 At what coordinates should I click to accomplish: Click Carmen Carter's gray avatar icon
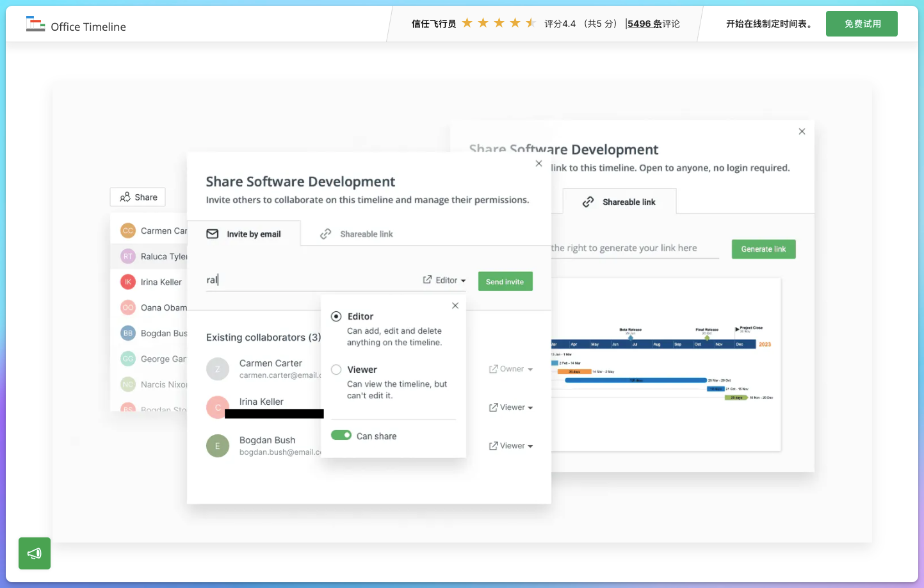pos(218,369)
